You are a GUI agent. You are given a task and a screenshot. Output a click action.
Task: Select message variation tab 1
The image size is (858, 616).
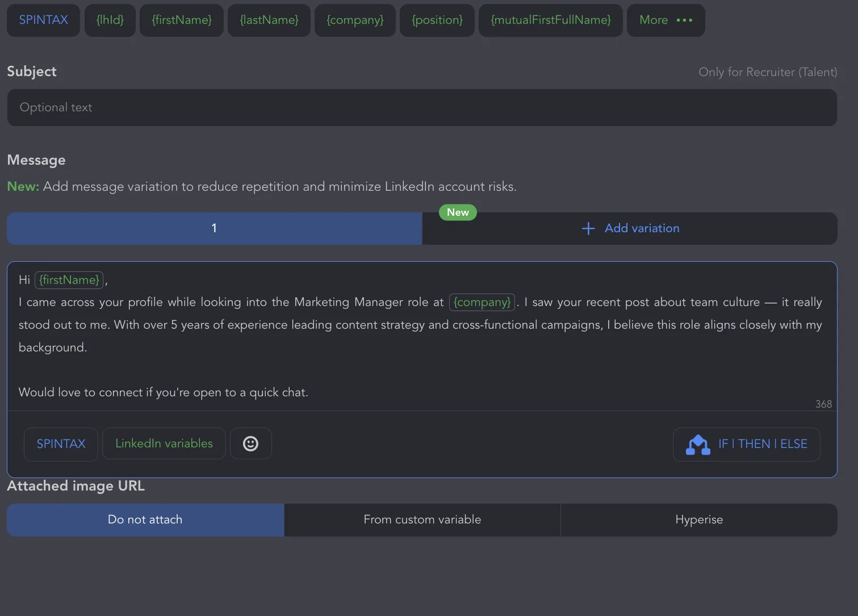pos(214,228)
